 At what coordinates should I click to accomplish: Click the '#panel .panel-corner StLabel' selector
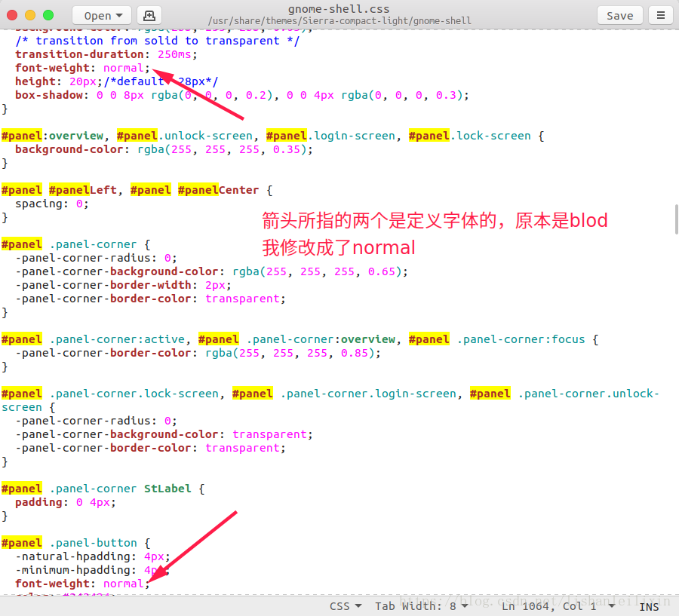[x=103, y=489]
